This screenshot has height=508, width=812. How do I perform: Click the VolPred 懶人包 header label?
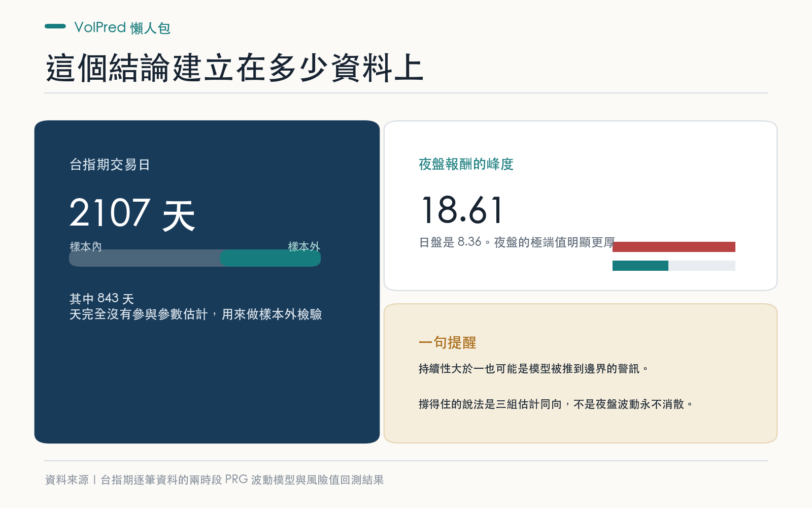pyautogui.click(x=122, y=27)
